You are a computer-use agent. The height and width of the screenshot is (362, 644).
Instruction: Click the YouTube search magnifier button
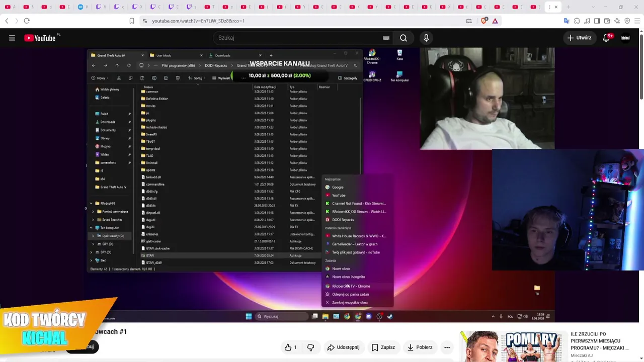(x=404, y=38)
